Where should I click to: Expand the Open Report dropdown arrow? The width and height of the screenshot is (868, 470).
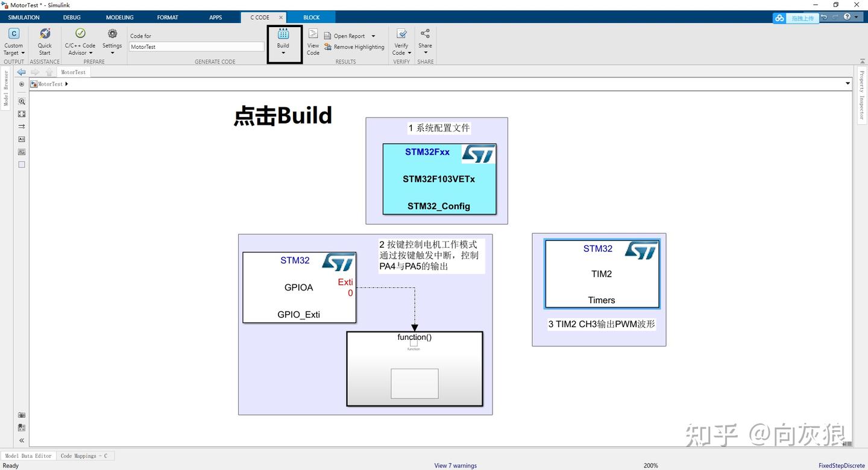373,36
